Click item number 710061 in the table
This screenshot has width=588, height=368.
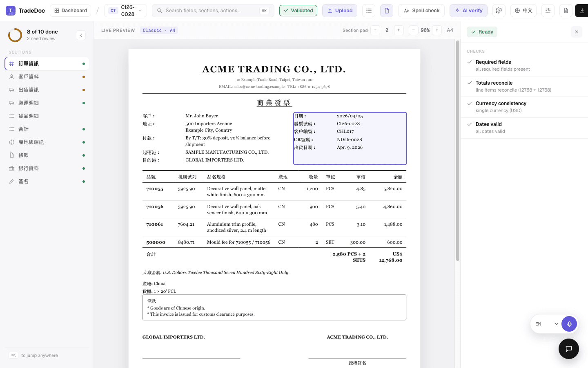coord(155,224)
